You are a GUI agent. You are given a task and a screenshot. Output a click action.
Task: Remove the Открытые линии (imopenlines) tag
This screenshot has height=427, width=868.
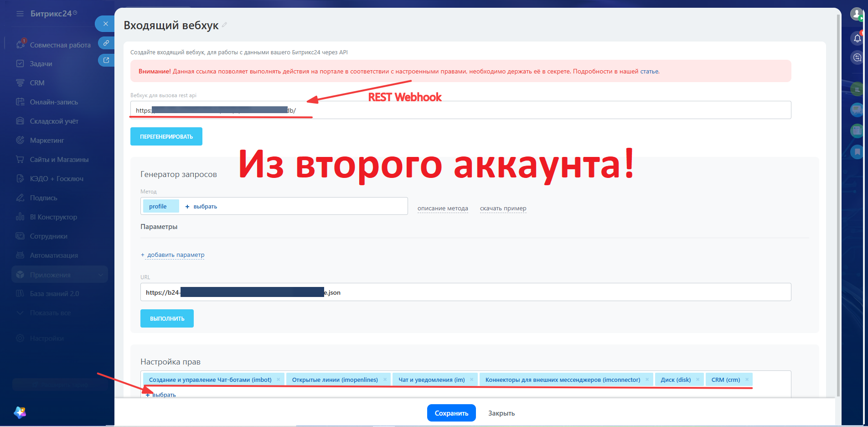pyautogui.click(x=385, y=380)
